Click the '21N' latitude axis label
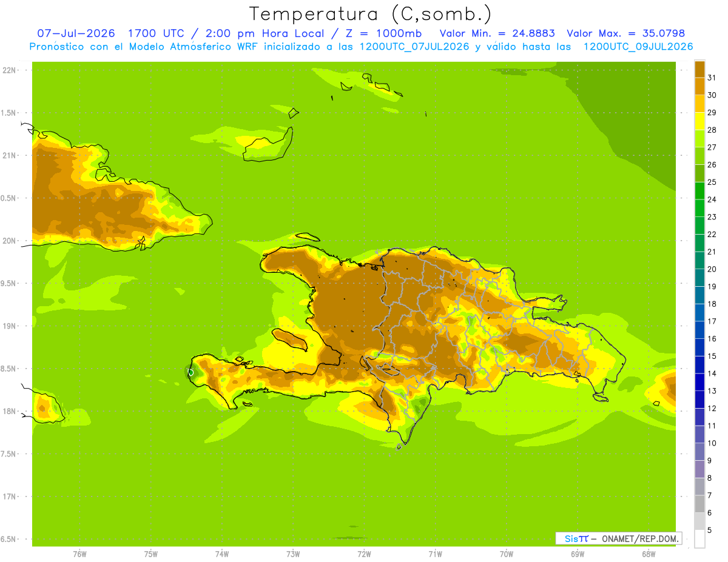The height and width of the screenshot is (562, 728). (x=8, y=155)
